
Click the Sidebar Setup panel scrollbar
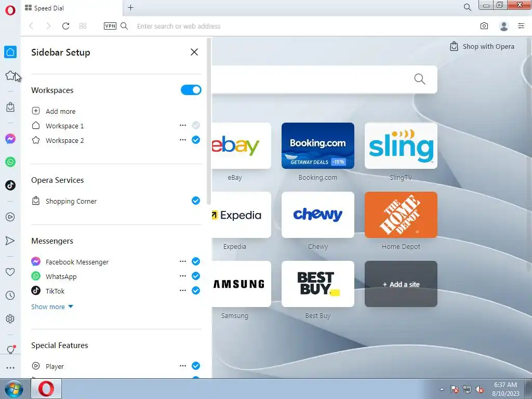pos(209,121)
